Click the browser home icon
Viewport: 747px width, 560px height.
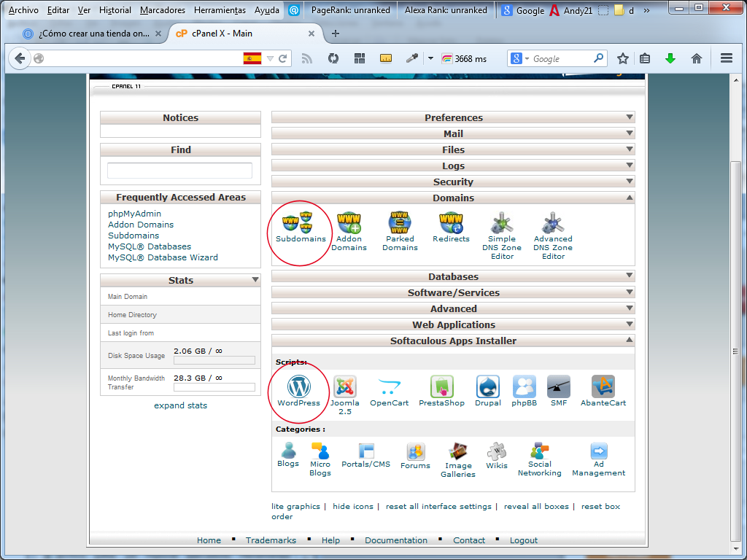coord(697,58)
